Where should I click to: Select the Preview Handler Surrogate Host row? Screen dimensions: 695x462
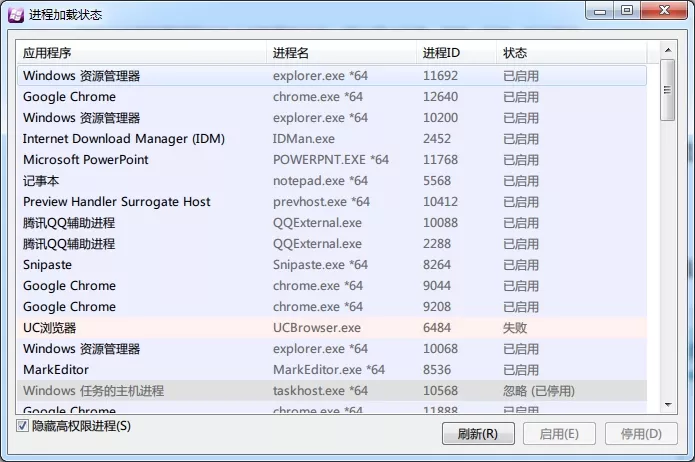point(332,202)
